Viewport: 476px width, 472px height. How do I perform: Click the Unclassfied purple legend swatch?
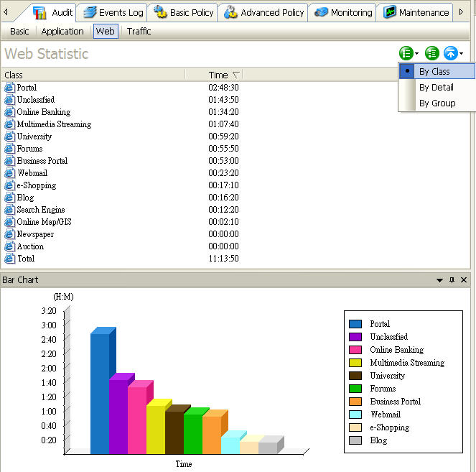click(x=355, y=337)
